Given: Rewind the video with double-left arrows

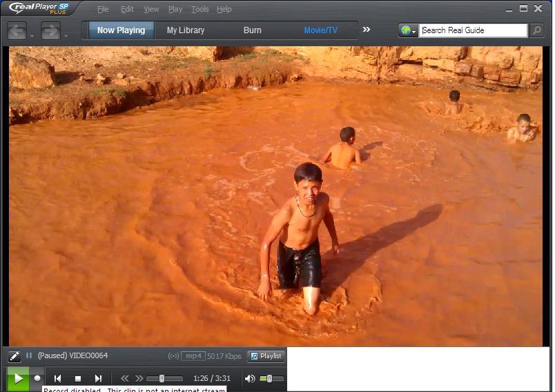Looking at the screenshot, I should (x=125, y=378).
